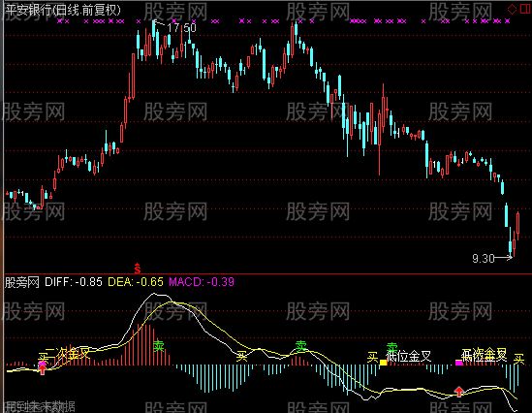Click the DEA: -0.65 value
532x413 pixels.
coord(136,282)
